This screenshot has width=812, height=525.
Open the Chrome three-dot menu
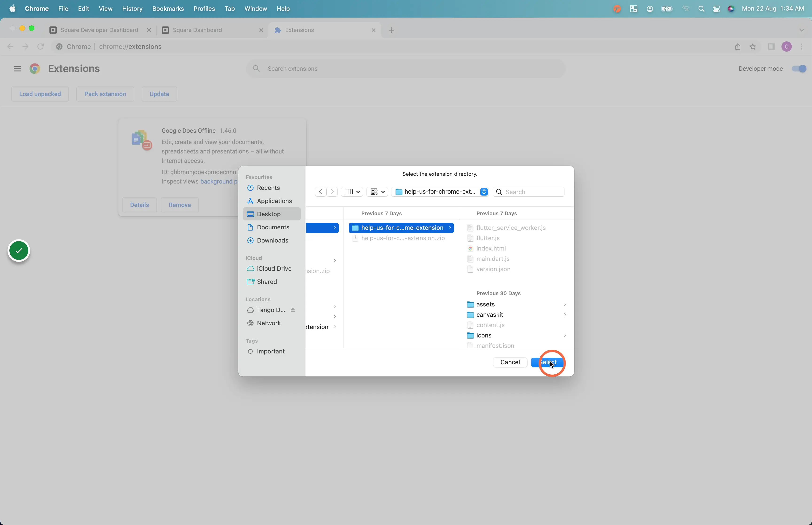tap(801, 47)
